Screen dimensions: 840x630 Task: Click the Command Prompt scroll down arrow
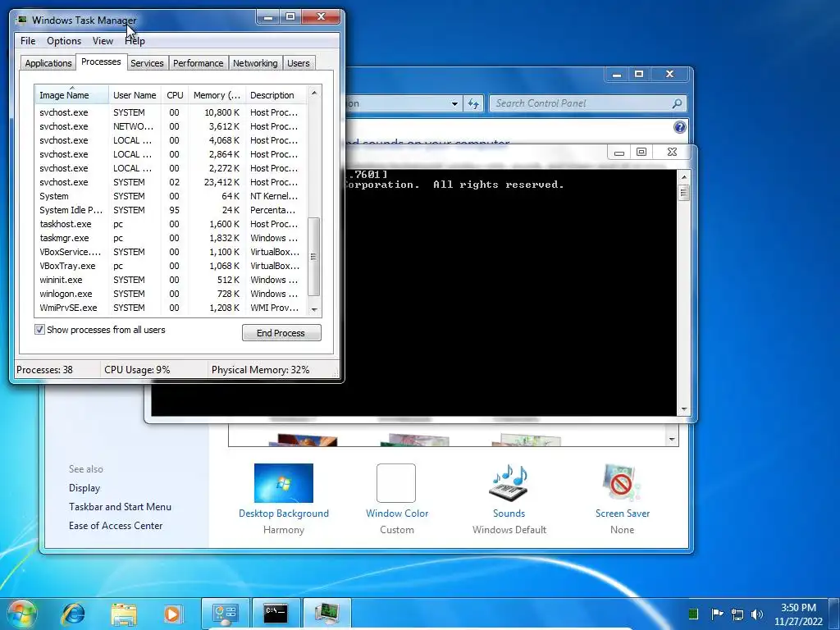(683, 409)
